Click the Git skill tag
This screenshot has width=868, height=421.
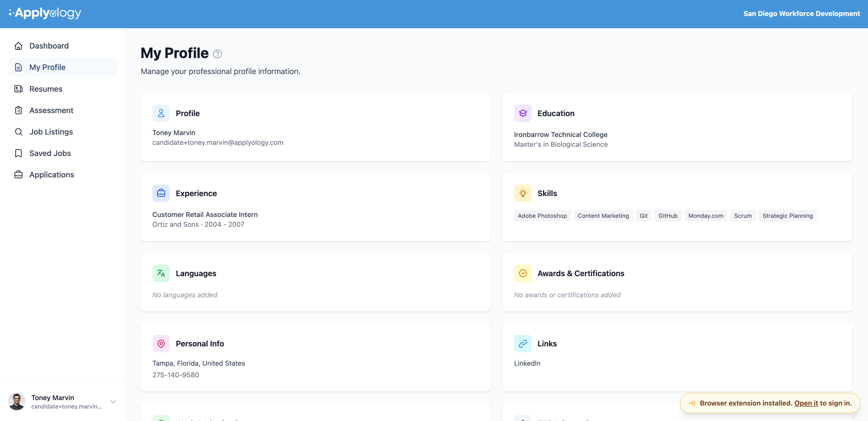pos(643,216)
